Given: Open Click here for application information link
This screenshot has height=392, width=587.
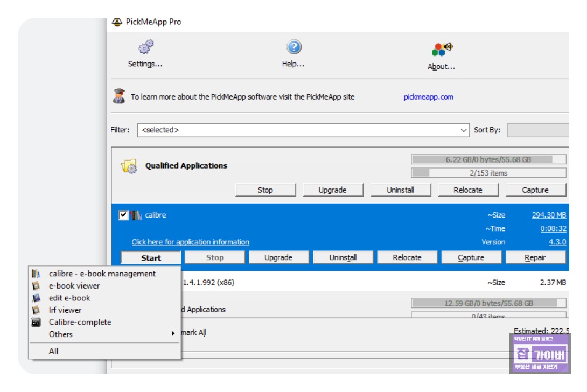Looking at the screenshot, I should (x=190, y=242).
